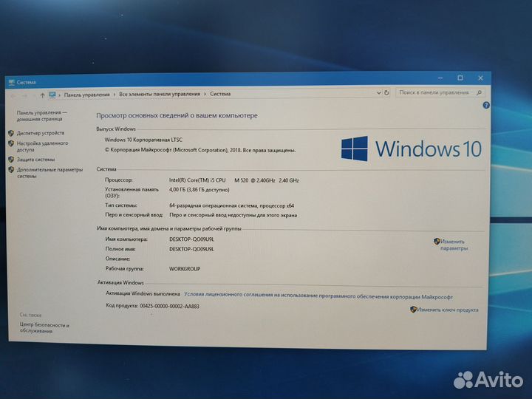Viewport: 532px width, 399px height.
Task: Expand the chevron after Панель управления breadcrumb
Action: point(113,95)
